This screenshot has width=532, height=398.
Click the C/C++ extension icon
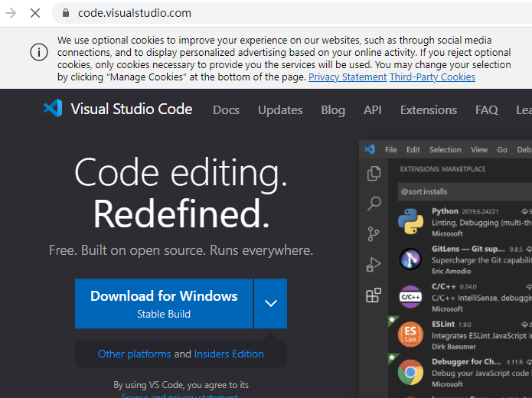click(x=410, y=297)
